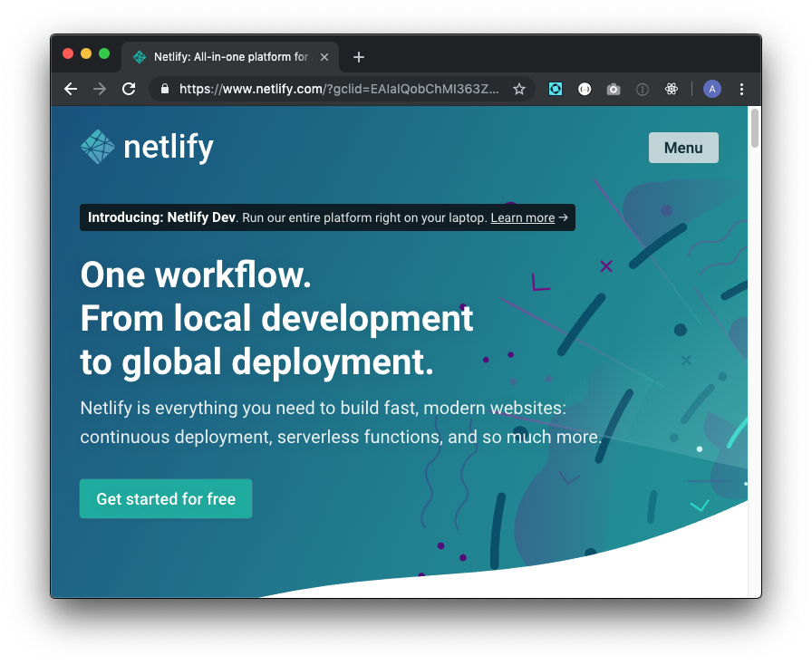The width and height of the screenshot is (812, 665).
Task: Click the browser forward arrow
Action: pos(100,89)
